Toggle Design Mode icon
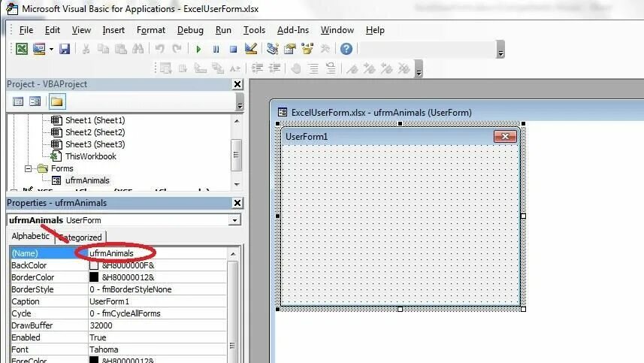The width and height of the screenshot is (644, 363). 250,49
